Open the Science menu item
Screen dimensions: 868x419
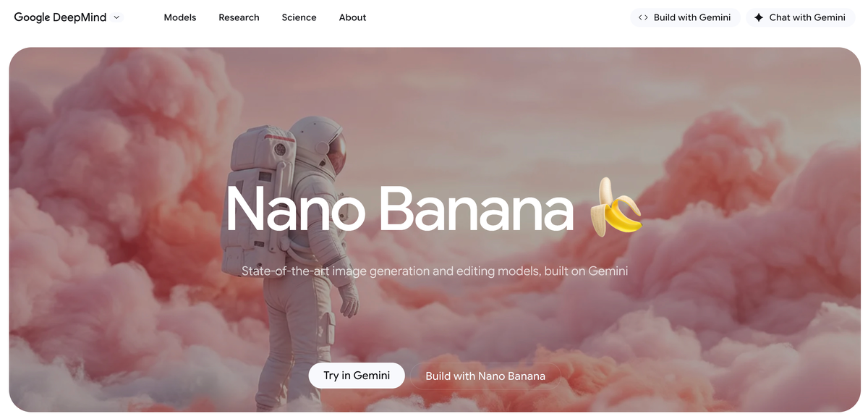tap(299, 17)
